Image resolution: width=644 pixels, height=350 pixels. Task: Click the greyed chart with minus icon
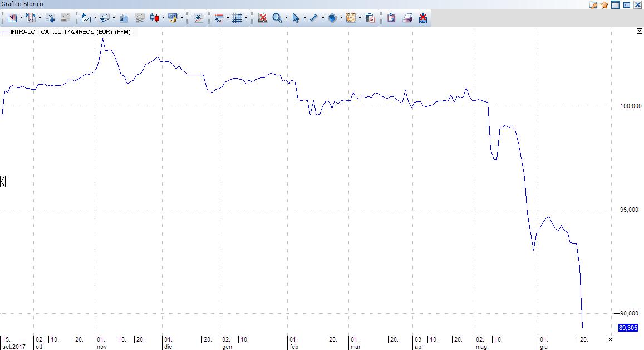click(x=65, y=18)
